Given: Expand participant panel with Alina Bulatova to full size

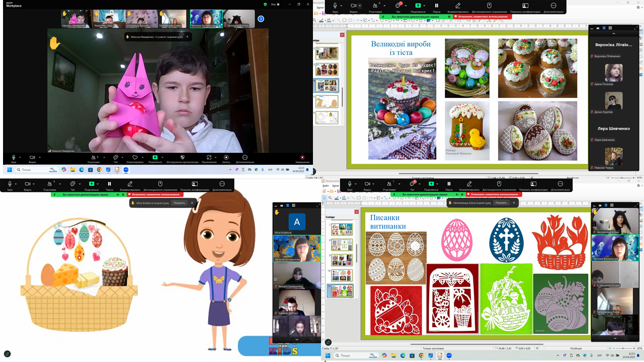Looking at the screenshot, I should click(318, 206).
